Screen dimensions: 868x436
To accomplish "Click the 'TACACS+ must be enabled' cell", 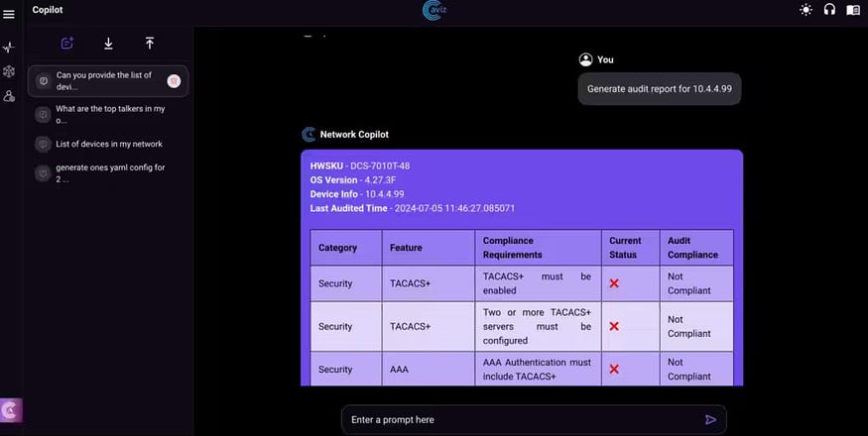I will point(538,283).
